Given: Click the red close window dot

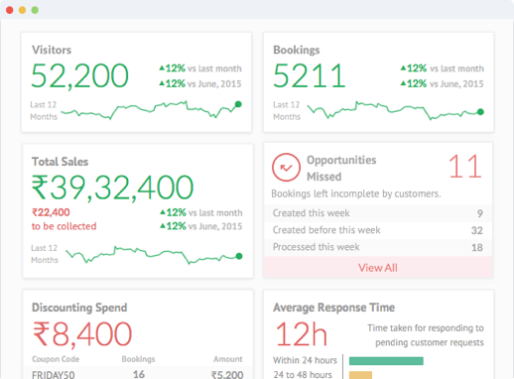Looking at the screenshot, I should click(x=10, y=10).
